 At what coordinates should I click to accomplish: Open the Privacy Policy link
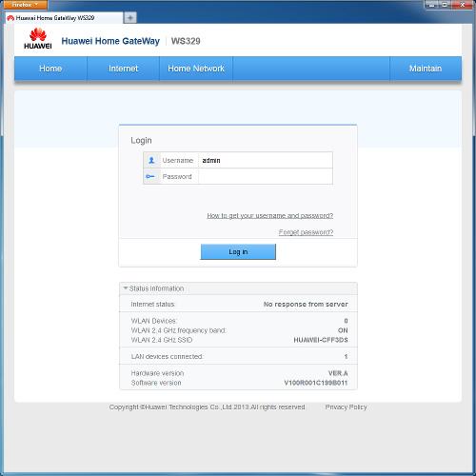click(346, 407)
